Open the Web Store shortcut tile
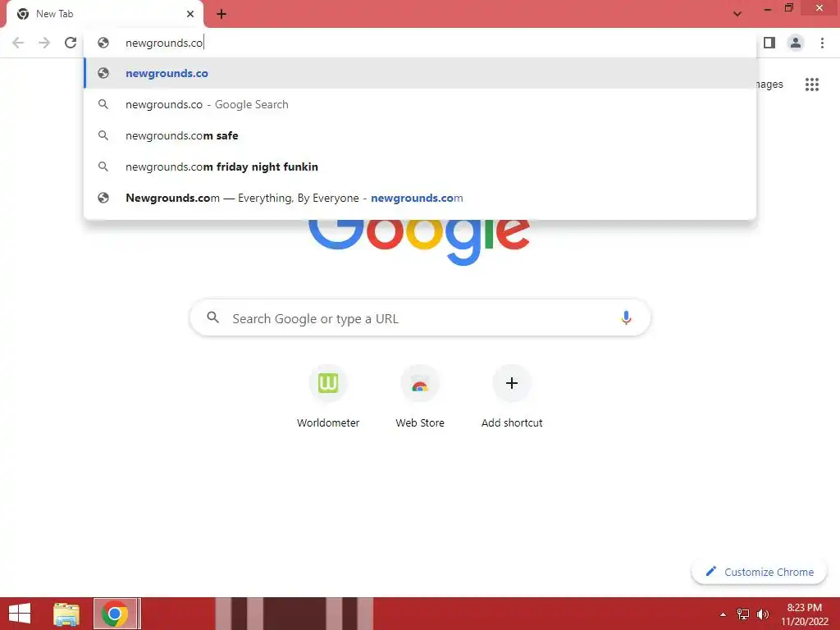 pyautogui.click(x=420, y=396)
